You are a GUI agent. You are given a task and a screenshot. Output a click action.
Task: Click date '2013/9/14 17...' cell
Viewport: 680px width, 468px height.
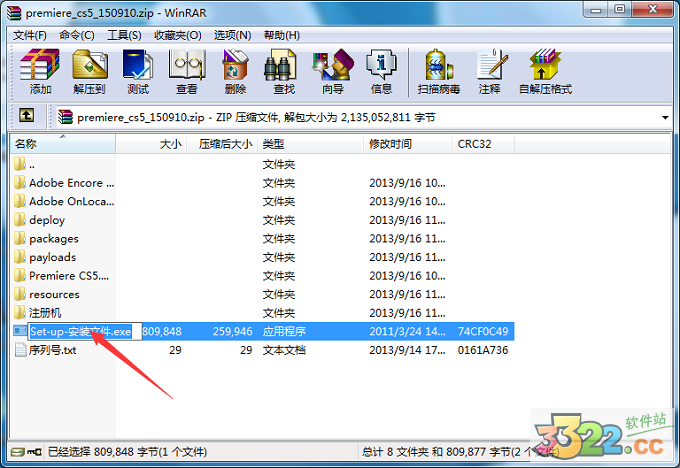407,350
